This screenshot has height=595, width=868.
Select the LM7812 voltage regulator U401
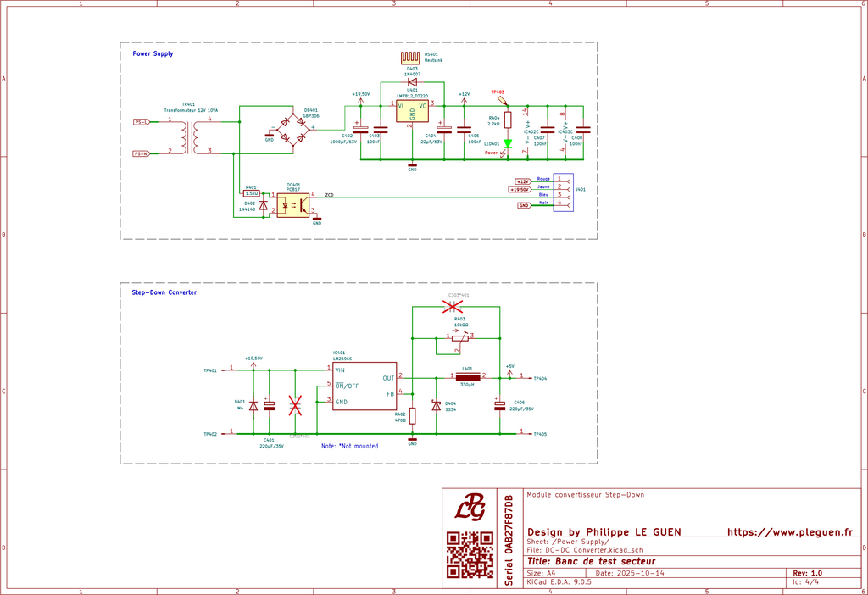(x=412, y=110)
